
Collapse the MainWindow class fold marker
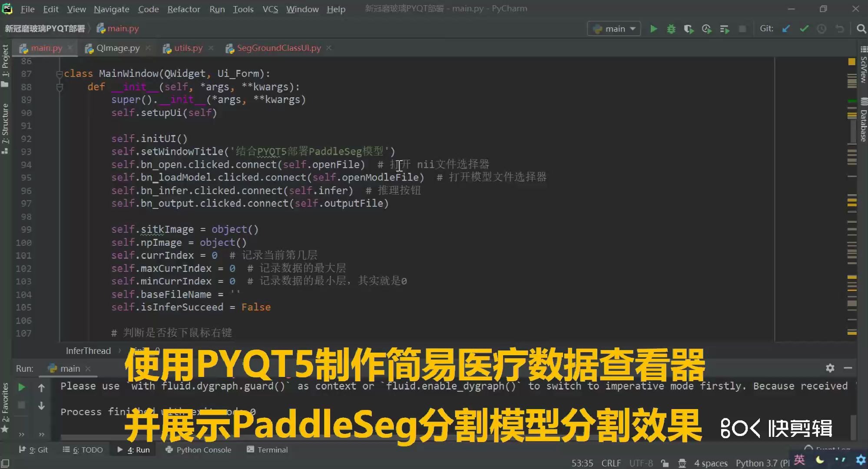60,74
